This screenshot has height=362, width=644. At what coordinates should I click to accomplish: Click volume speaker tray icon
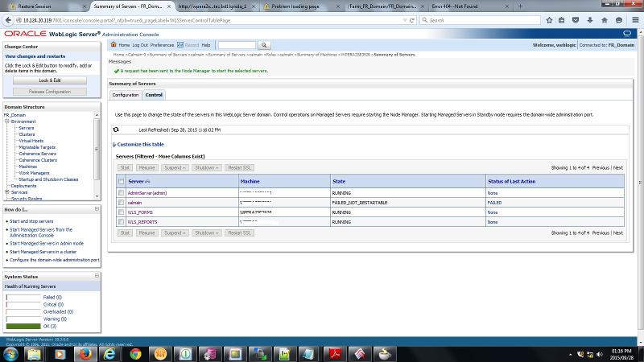pyautogui.click(x=600, y=354)
